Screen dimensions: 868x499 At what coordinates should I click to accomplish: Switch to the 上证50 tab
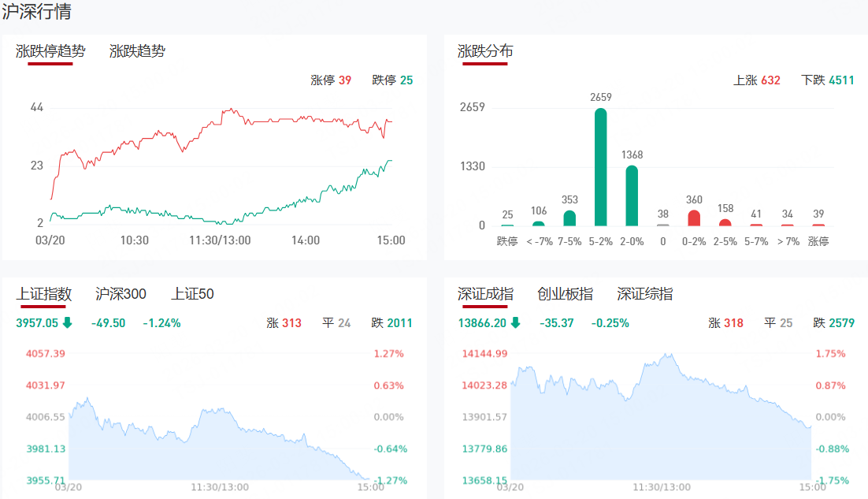(192, 294)
